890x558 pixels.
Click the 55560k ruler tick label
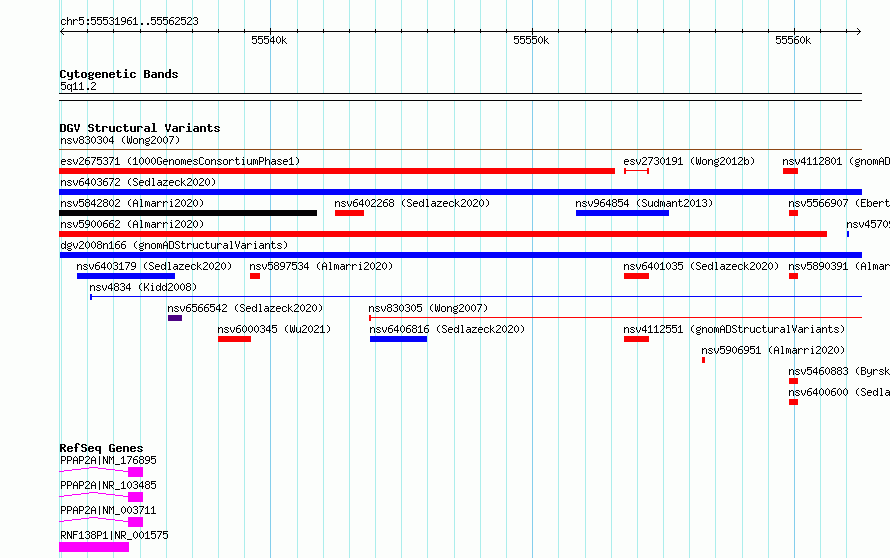tap(794, 40)
